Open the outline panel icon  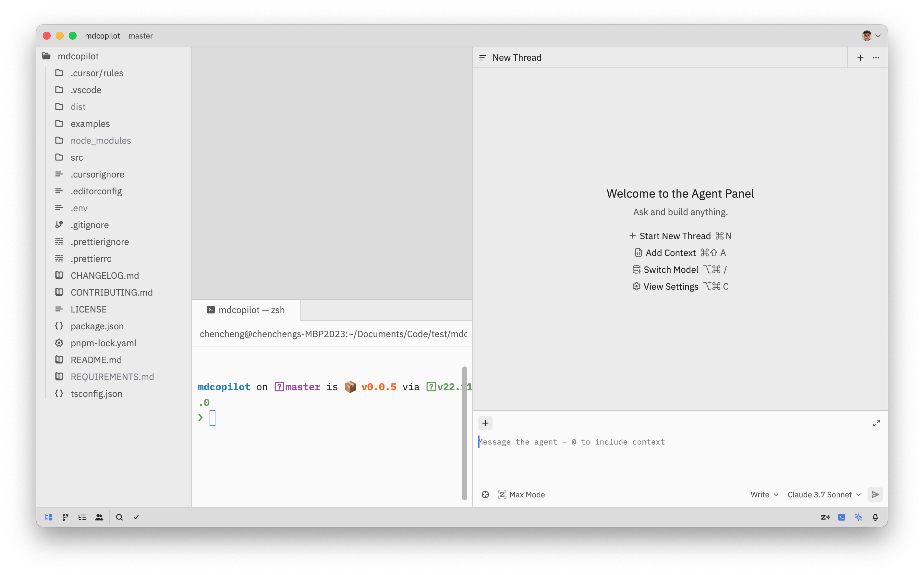pos(82,517)
